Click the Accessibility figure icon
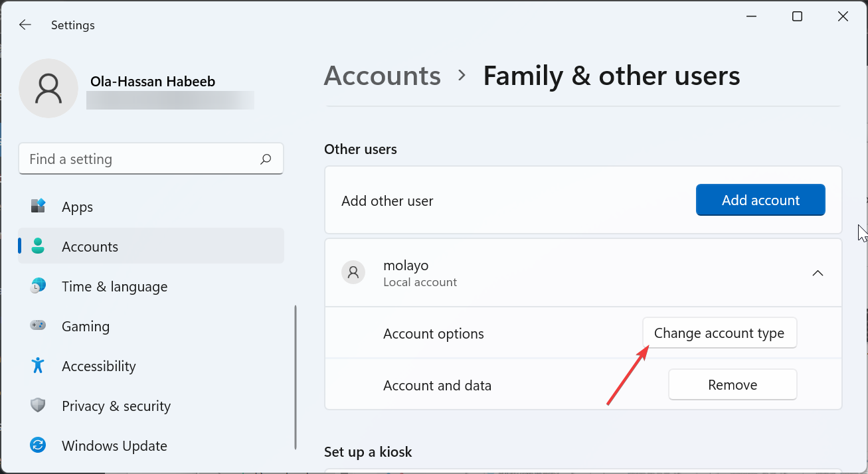 click(x=38, y=366)
